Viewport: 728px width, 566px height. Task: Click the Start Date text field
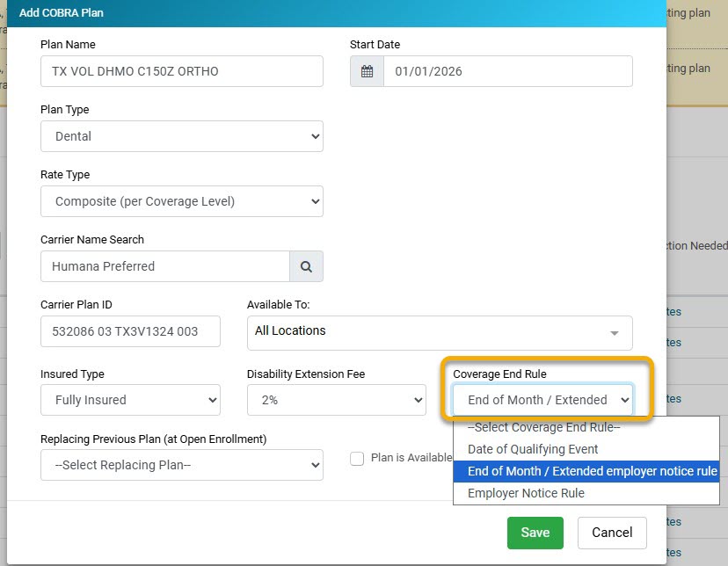click(x=507, y=71)
